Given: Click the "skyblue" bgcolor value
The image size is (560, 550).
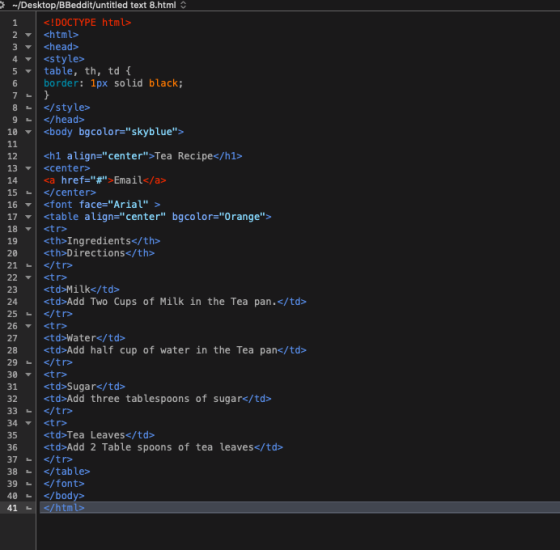Looking at the screenshot, I should click(x=152, y=132).
